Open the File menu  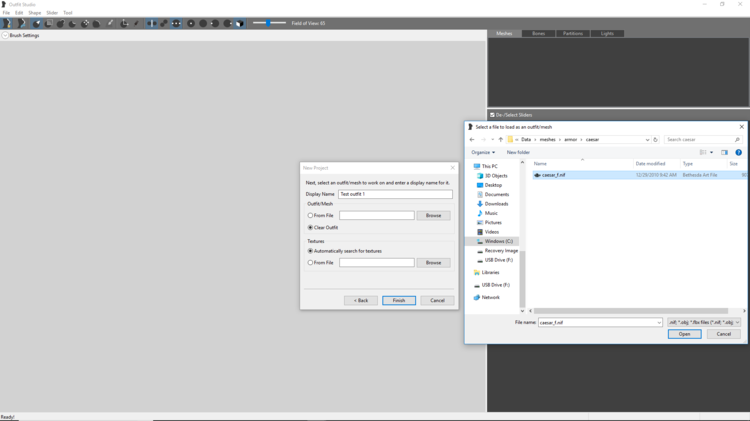[x=6, y=13]
